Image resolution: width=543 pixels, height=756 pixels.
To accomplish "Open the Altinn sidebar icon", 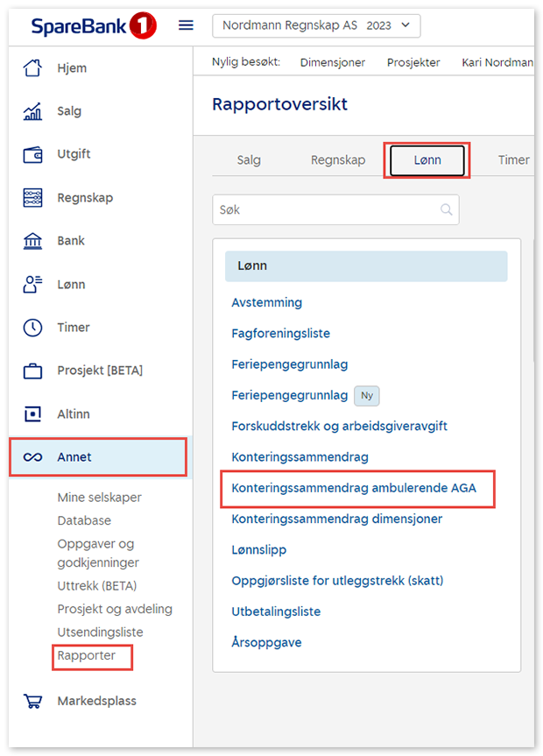I will tap(32, 413).
